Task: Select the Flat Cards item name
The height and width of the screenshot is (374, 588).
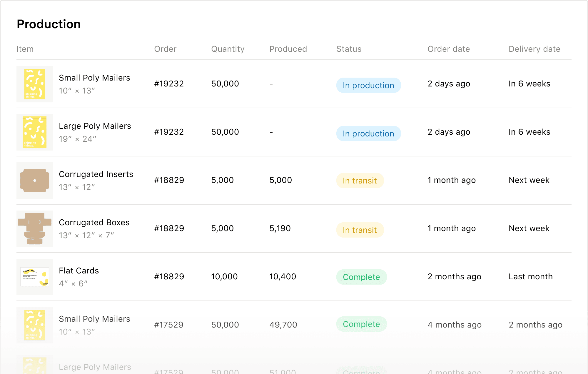Action: point(79,271)
